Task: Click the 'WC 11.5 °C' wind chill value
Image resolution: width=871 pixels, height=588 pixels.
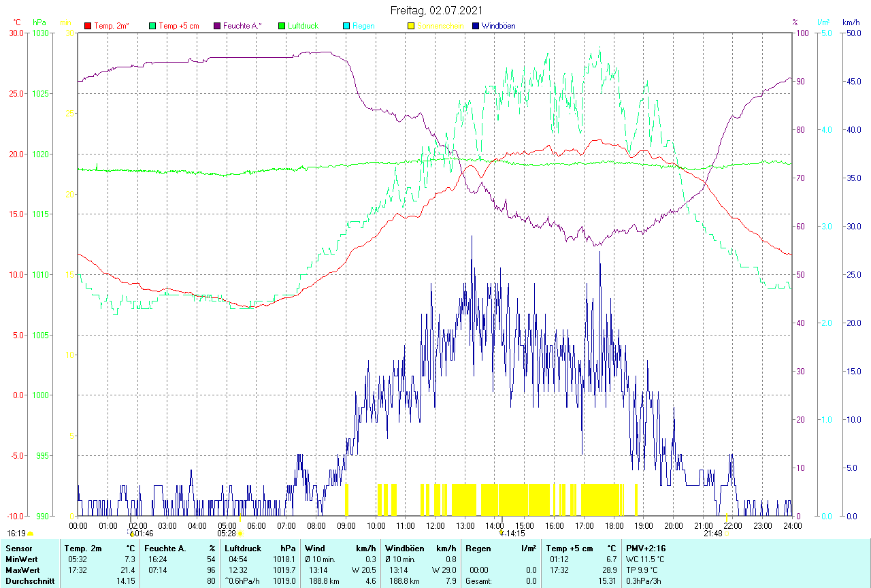Action: click(646, 559)
